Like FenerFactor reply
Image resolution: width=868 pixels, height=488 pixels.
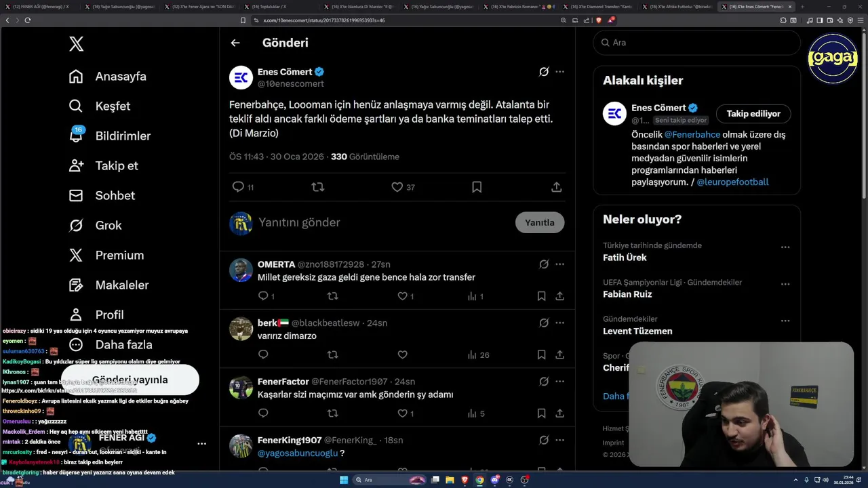tap(406, 413)
